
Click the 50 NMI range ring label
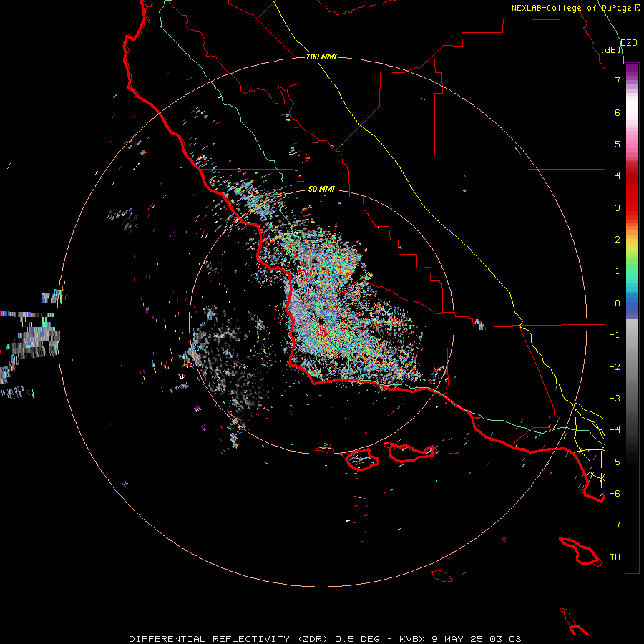click(x=321, y=189)
